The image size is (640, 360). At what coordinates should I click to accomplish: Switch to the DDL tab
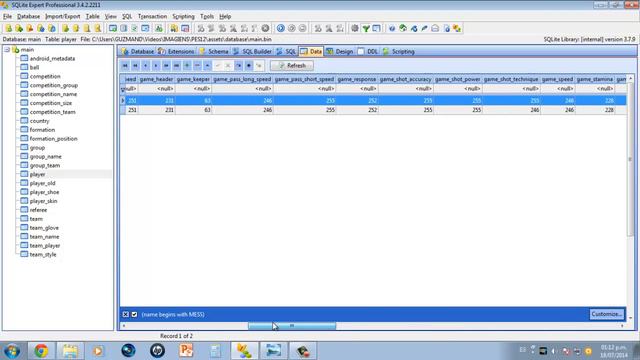(368, 51)
